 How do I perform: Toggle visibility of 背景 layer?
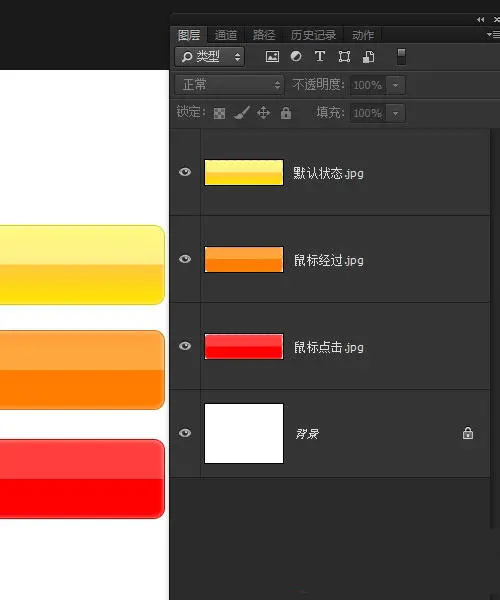pos(185,433)
